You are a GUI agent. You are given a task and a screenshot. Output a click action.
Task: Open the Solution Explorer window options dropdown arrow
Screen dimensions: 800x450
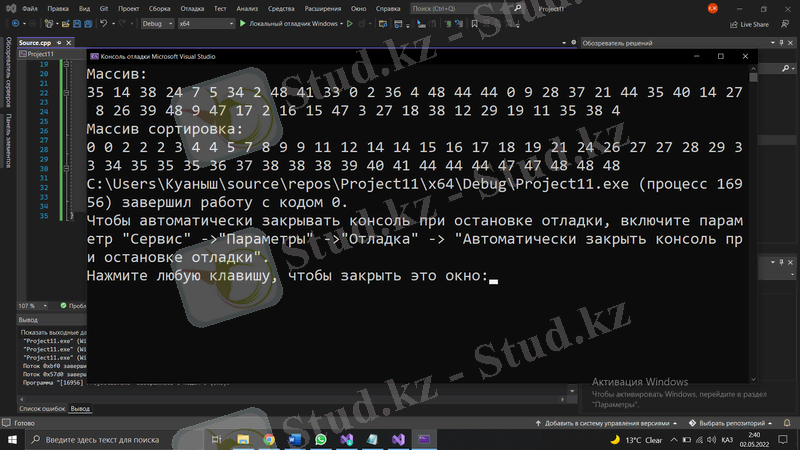click(x=773, y=43)
